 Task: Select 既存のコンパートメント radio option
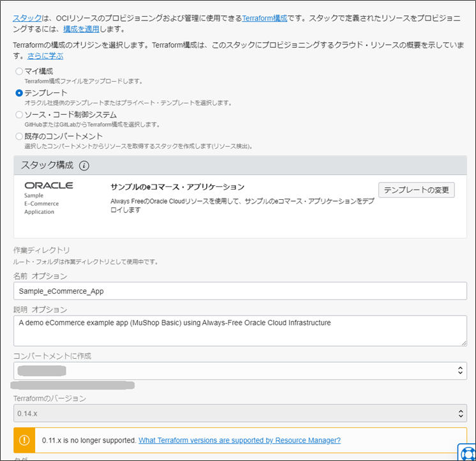[19, 136]
